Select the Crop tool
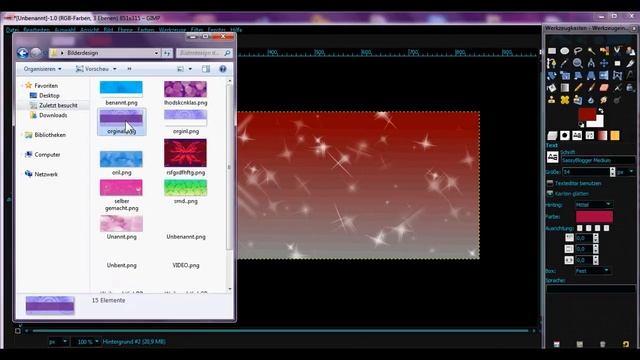640x360 pixels. tap(630, 63)
